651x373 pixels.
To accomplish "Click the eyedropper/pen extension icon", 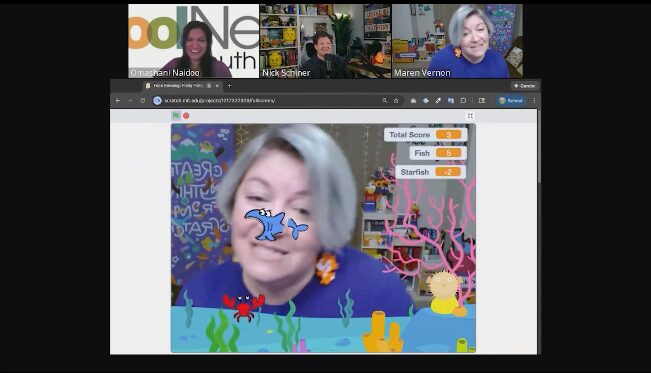I will [x=438, y=101].
